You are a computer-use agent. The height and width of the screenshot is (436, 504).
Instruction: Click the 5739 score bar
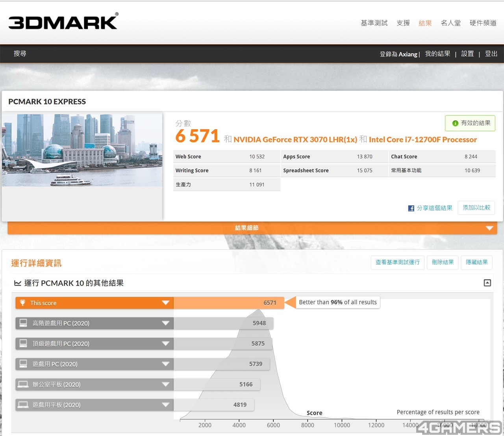click(x=222, y=364)
